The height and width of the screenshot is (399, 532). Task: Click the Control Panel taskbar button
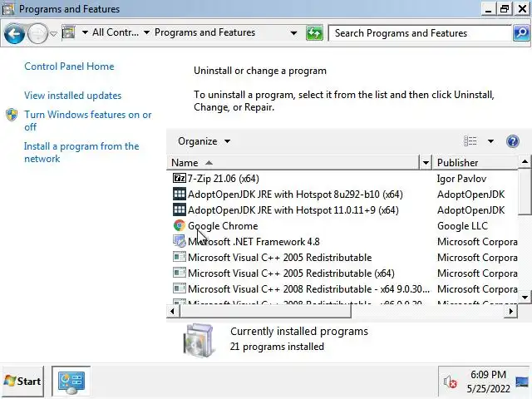(x=71, y=381)
